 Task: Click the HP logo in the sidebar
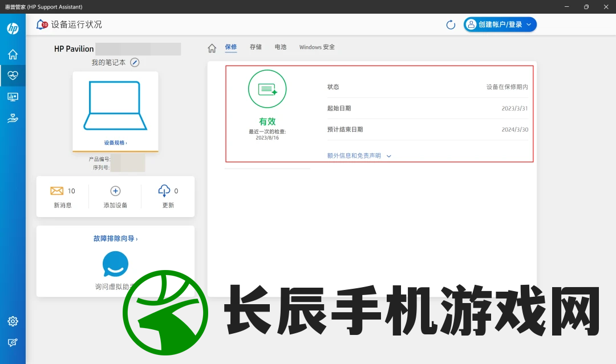coord(13,28)
